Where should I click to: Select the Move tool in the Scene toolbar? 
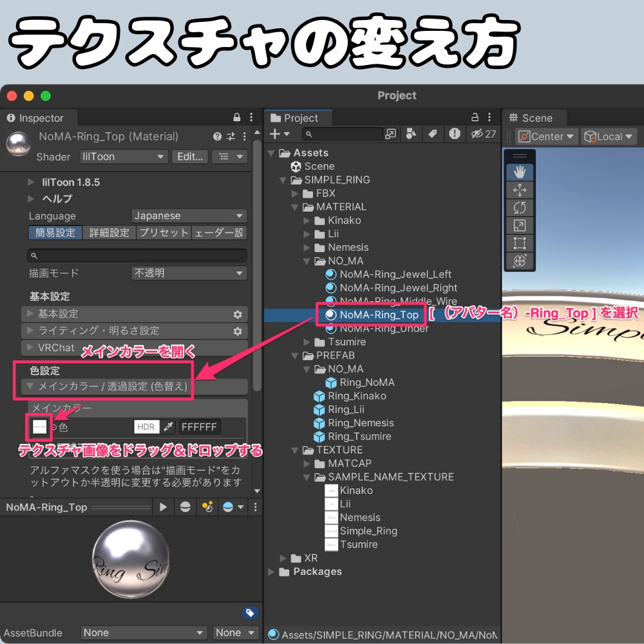[520, 190]
